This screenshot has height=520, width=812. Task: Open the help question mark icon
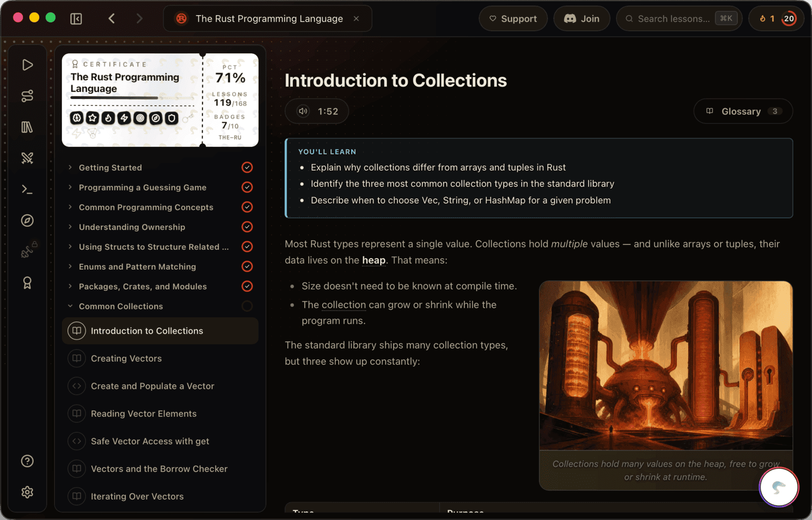(27, 461)
